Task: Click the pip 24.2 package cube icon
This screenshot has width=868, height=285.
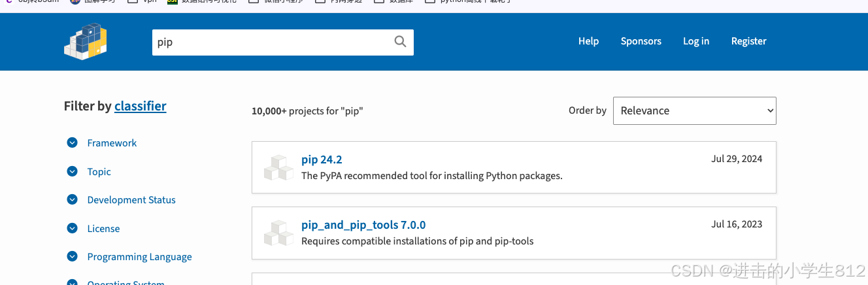Action: (x=278, y=167)
